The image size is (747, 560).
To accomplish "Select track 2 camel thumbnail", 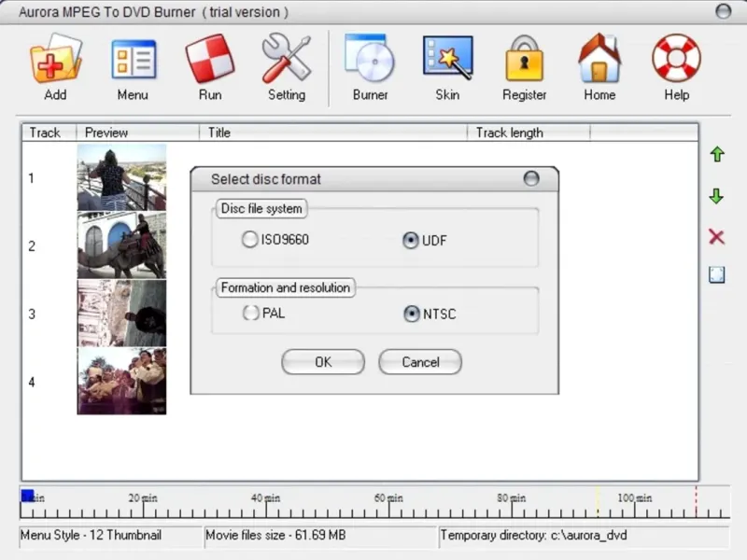I will click(x=122, y=245).
